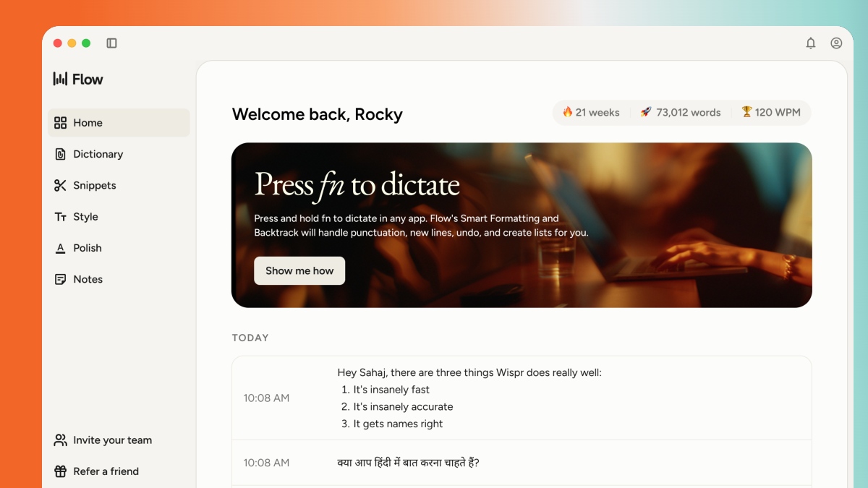Click the Snippets scissors icon
Image resolution: width=868 pixels, height=488 pixels.
click(61, 185)
